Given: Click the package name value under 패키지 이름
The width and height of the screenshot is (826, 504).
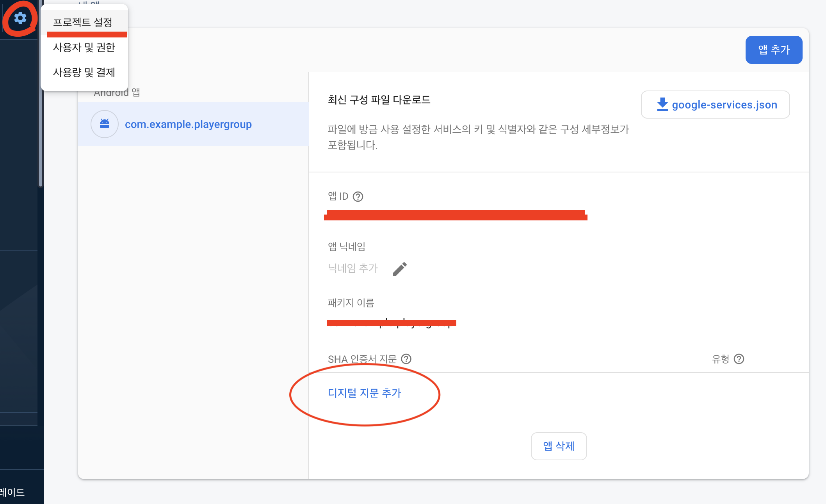Looking at the screenshot, I should pos(391,323).
